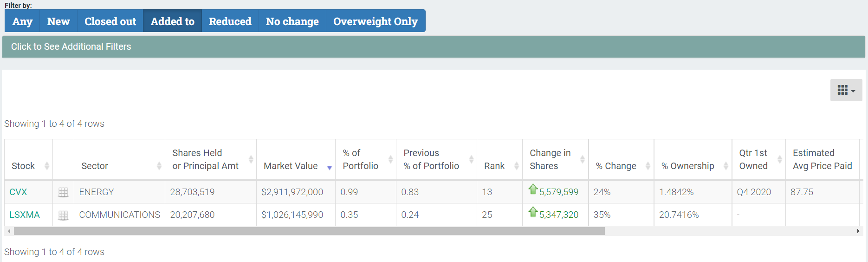This screenshot has width=868, height=262.
Task: Filter by New positions
Action: [58, 21]
